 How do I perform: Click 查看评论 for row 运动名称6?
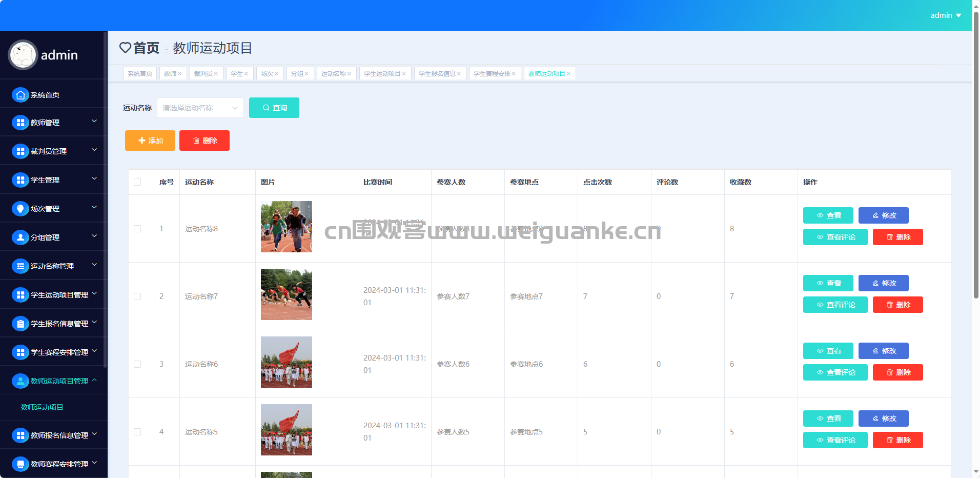click(x=835, y=372)
